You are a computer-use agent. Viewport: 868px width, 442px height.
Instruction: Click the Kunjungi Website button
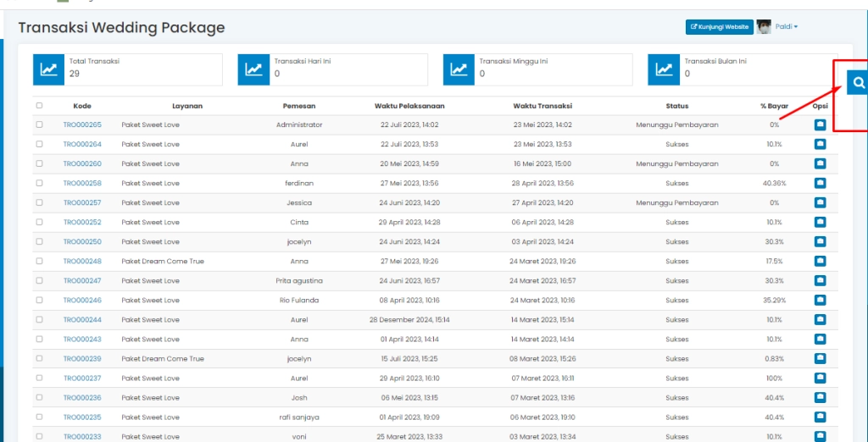coord(719,27)
